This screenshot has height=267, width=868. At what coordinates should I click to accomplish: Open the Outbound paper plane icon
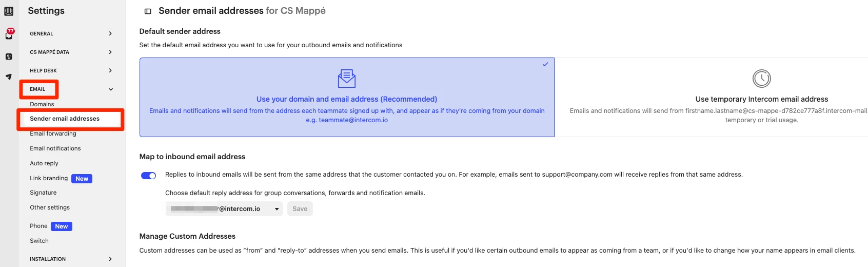click(x=9, y=77)
